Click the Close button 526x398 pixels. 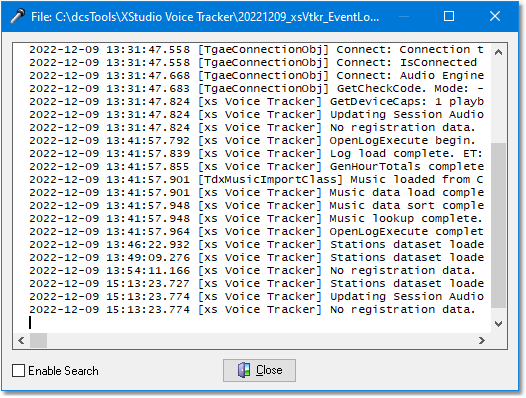coord(259,370)
